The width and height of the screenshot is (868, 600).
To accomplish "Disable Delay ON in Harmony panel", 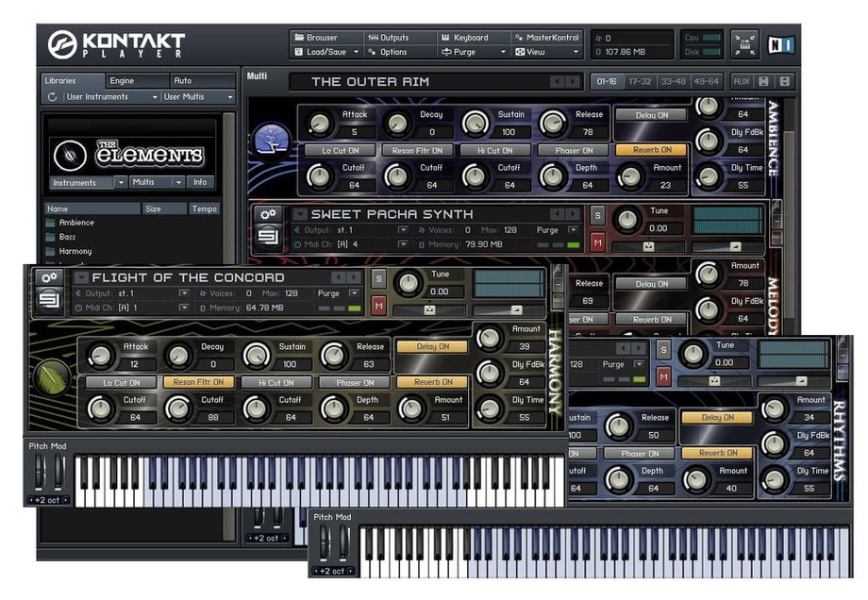I will coord(432,346).
